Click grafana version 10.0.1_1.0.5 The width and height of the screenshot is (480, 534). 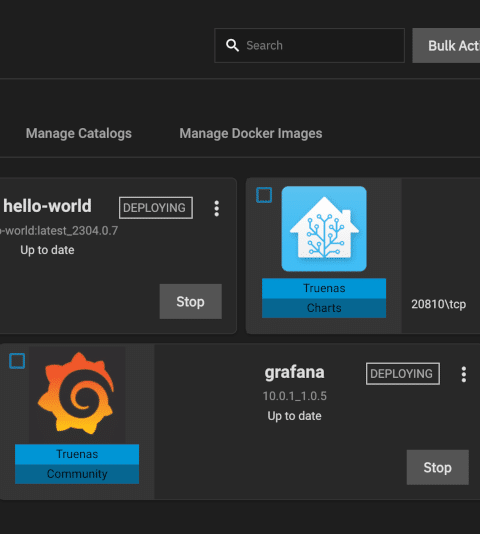click(x=294, y=396)
